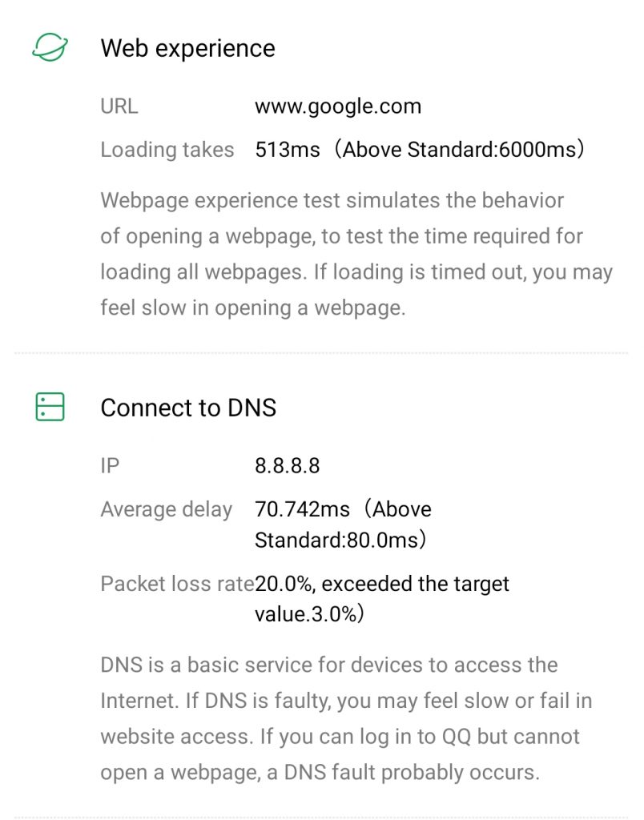The height and width of the screenshot is (820, 644).
Task: Click the Loading takes label
Action: pos(167,150)
